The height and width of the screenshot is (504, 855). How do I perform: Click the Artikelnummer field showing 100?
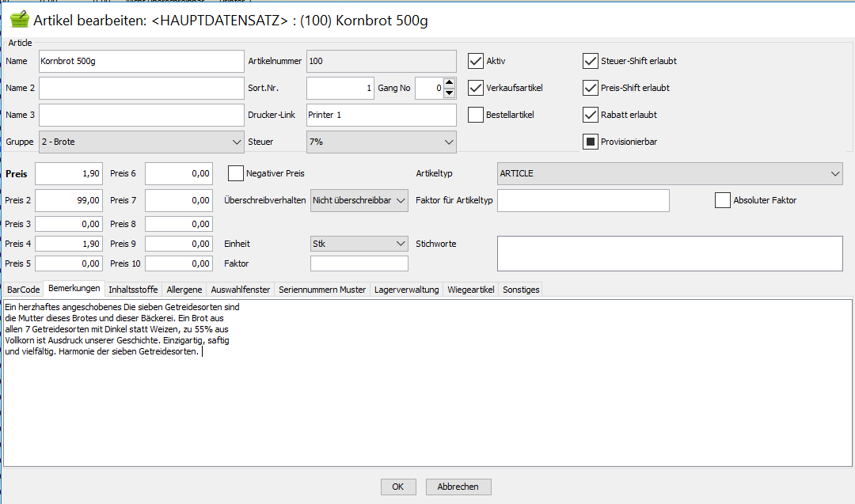381,61
